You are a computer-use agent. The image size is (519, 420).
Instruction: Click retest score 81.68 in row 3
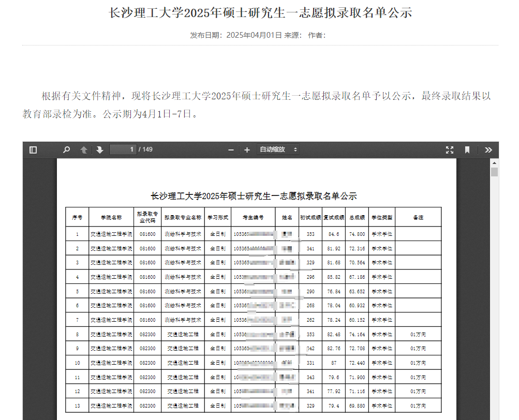coord(334,262)
